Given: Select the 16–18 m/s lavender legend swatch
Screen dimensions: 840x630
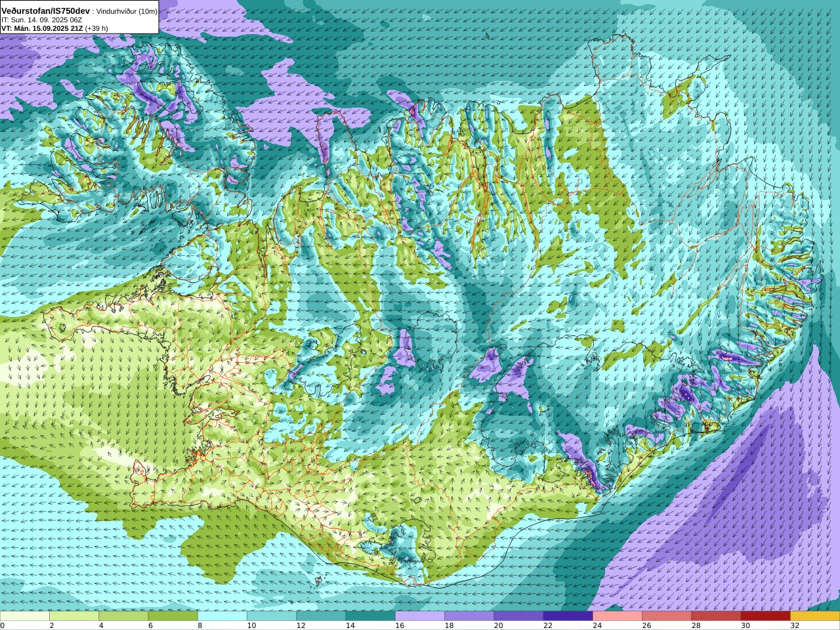Looking at the screenshot, I should pos(420,616).
